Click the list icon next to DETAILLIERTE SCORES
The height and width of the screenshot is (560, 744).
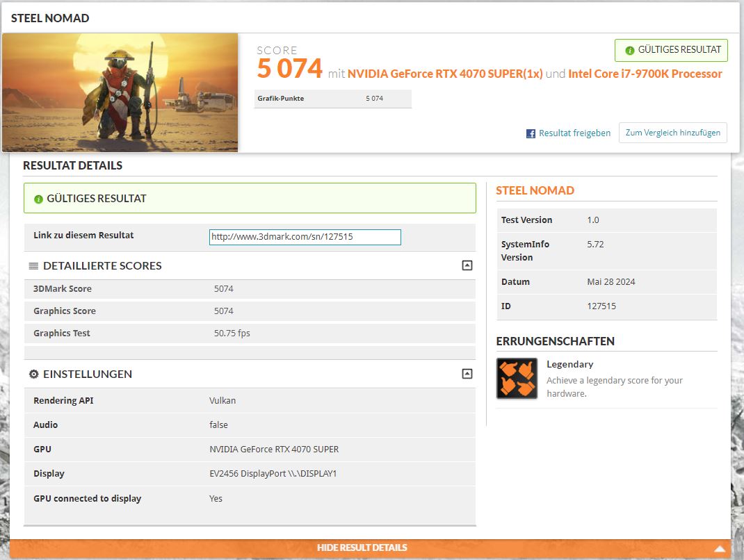click(33, 266)
